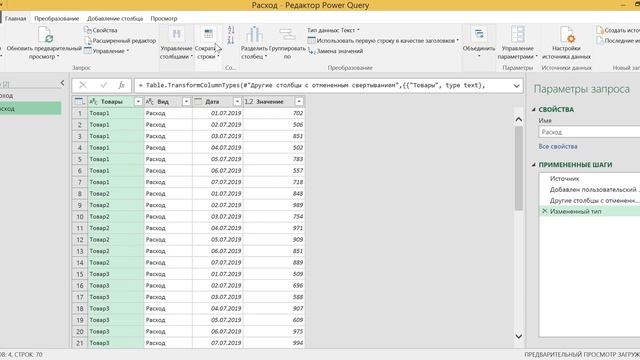Collapse the queries pane with the chevron
The width and height of the screenshot is (640, 360).
[x=62, y=83]
